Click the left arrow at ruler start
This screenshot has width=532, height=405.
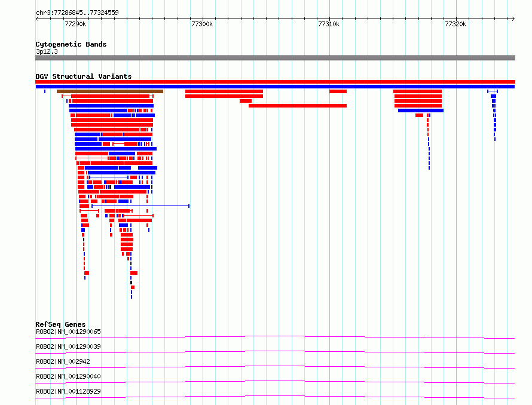coord(37,19)
